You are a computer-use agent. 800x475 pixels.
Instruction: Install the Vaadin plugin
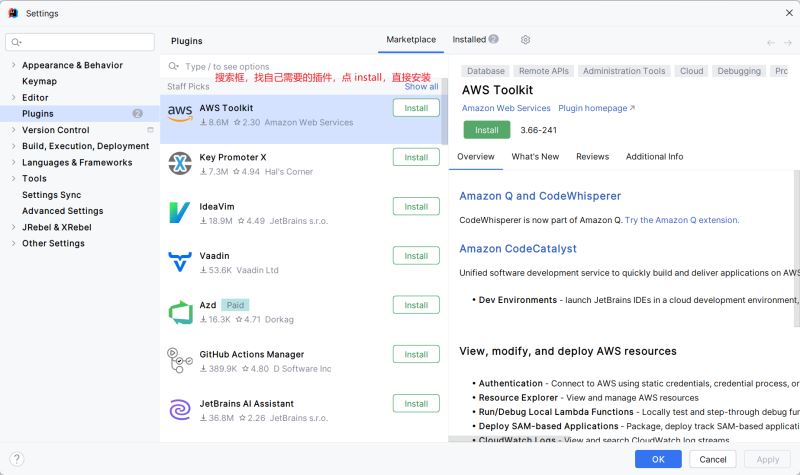point(416,256)
